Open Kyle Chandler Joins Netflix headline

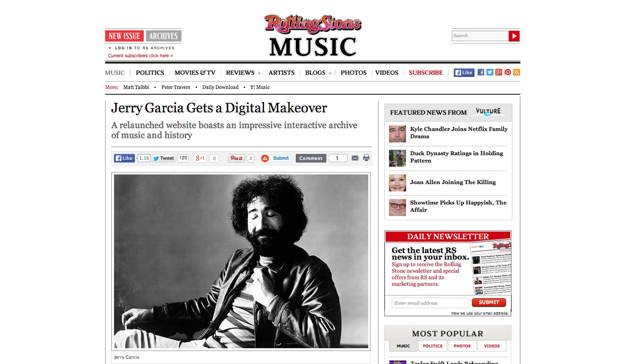coord(459,133)
